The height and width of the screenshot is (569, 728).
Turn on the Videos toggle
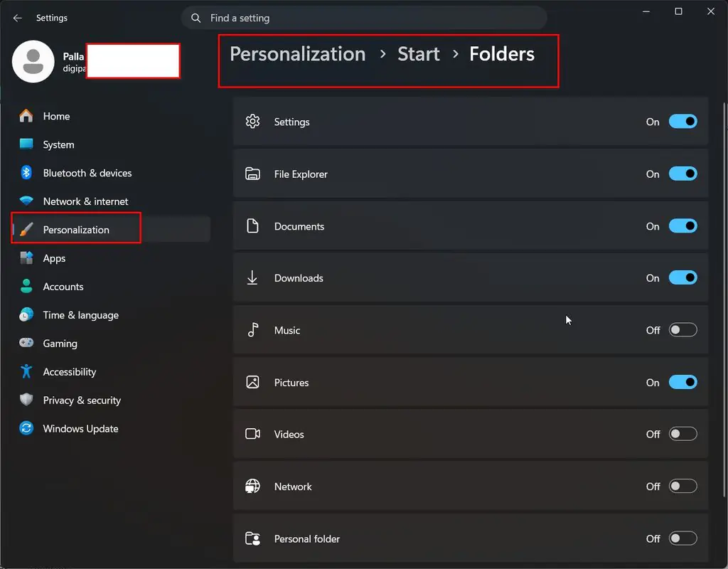click(683, 434)
